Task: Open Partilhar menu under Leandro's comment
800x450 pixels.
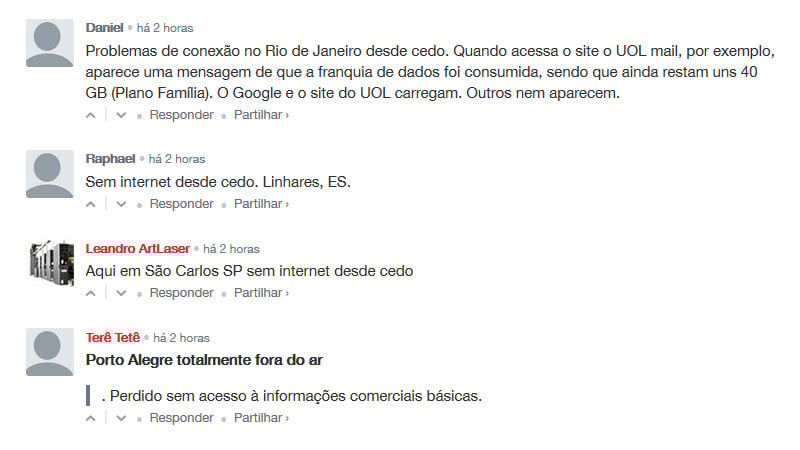Action: pos(261,293)
